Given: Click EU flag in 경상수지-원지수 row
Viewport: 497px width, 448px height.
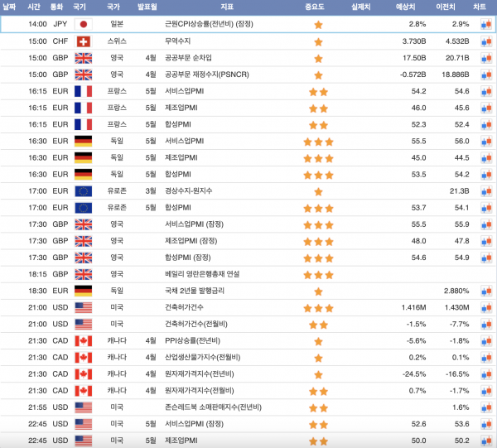Looking at the screenshot, I should 84,191.
